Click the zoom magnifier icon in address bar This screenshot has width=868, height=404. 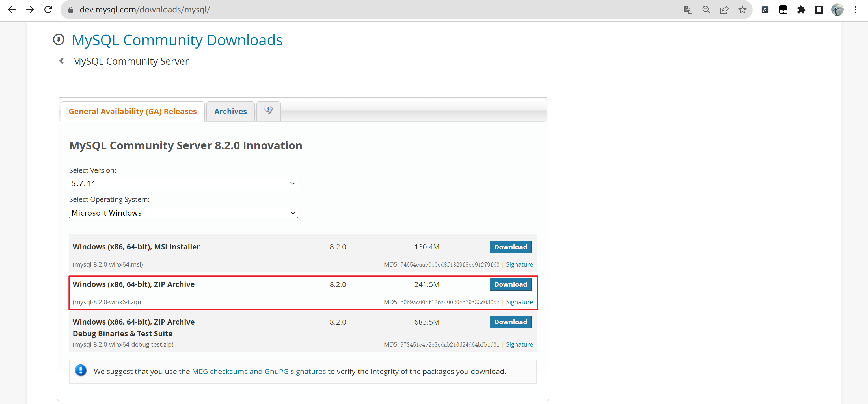(x=706, y=9)
